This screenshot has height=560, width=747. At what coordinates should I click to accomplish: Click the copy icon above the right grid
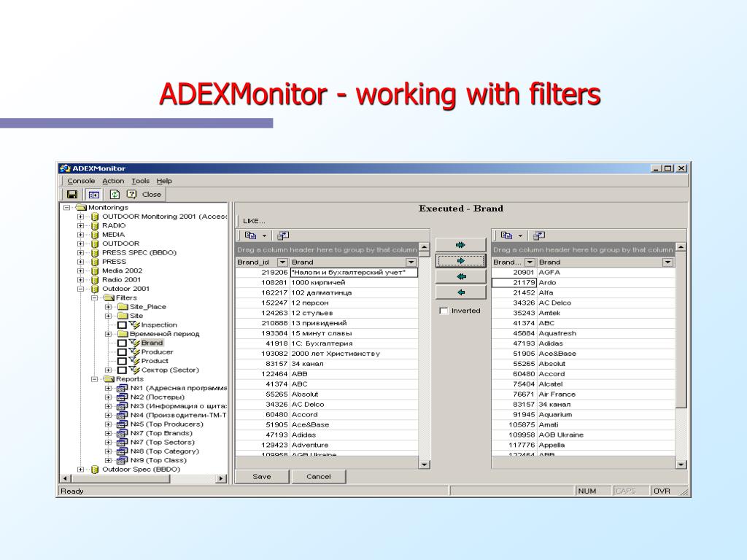point(506,236)
